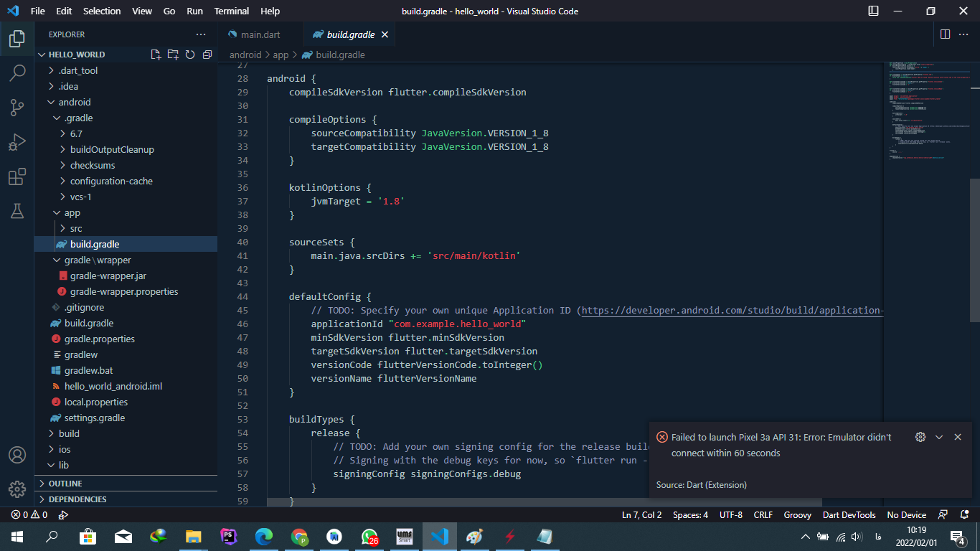
Task: Click Ln 7, Col 2 in status bar
Action: tap(642, 515)
